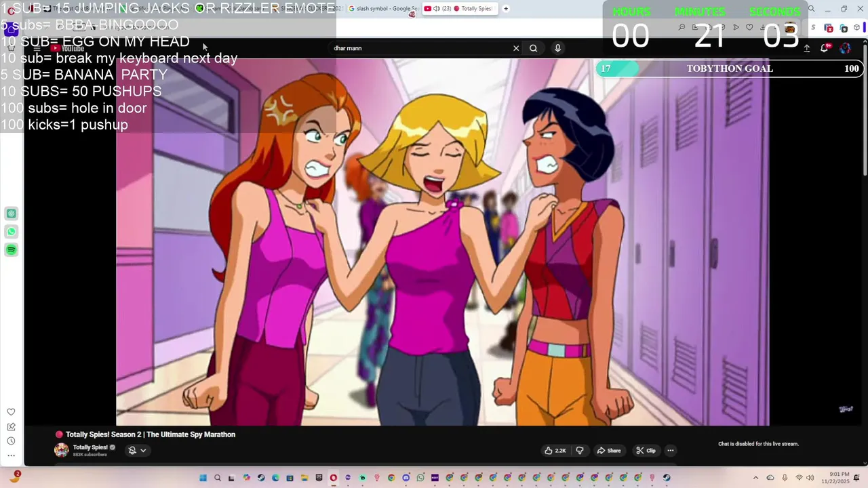
Task: Show hidden system tray icons chevron
Action: (756, 478)
